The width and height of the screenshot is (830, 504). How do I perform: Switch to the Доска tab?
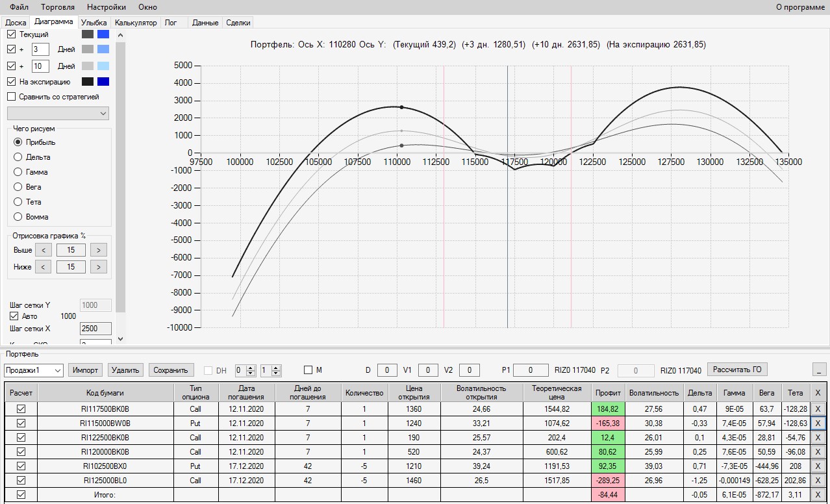(16, 23)
